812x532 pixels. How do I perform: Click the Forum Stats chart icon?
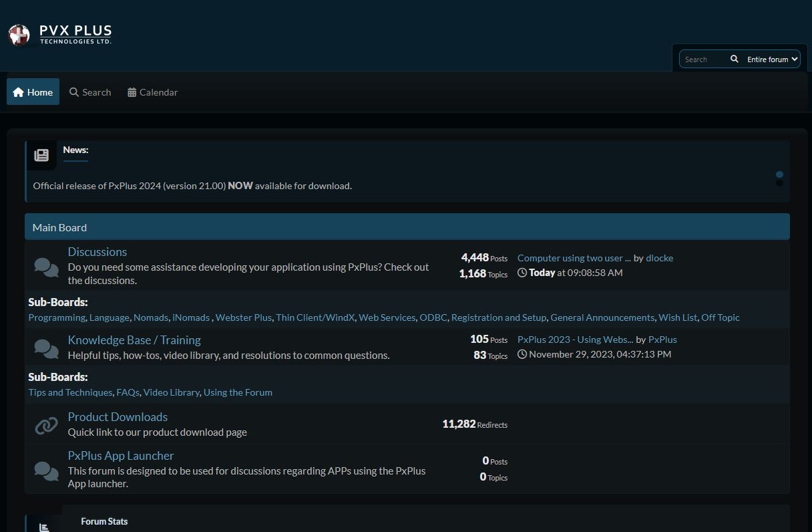[x=44, y=527]
